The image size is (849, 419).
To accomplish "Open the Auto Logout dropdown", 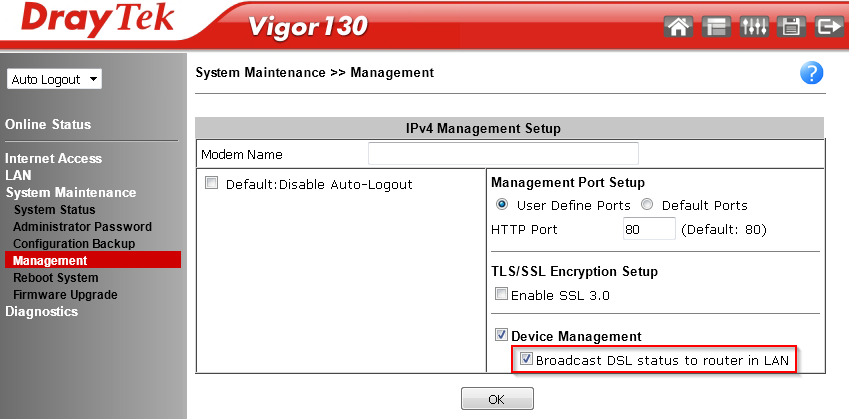I will tap(54, 79).
